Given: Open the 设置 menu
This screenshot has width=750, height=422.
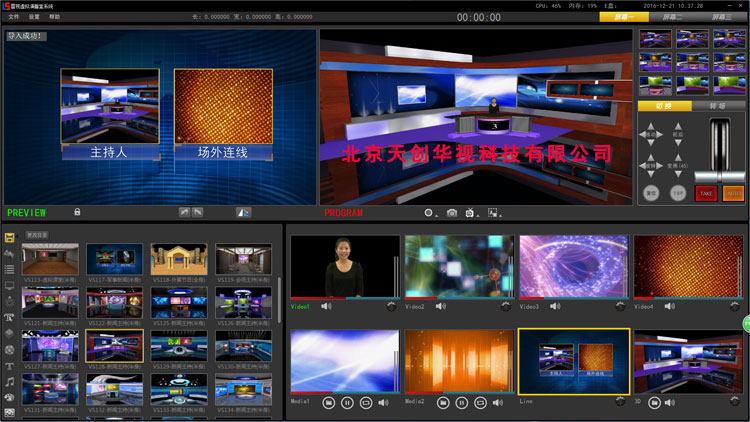Looking at the screenshot, I should 34,17.
